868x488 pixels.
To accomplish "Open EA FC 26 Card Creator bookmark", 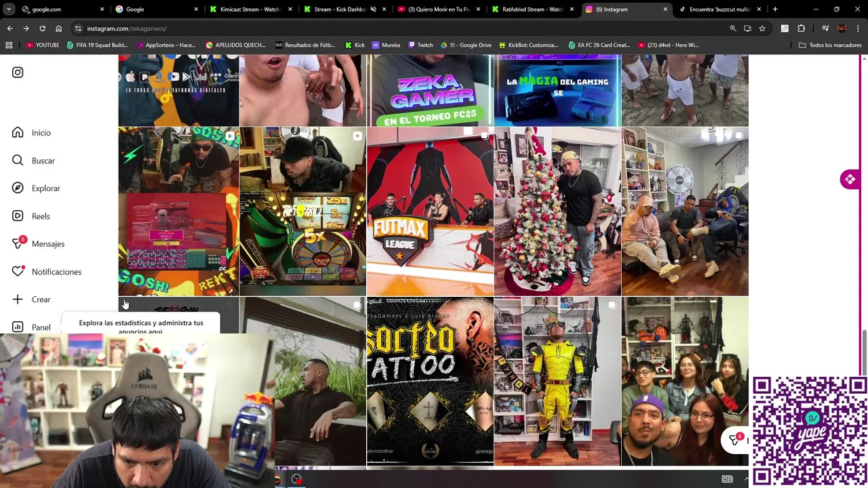I will click(599, 45).
